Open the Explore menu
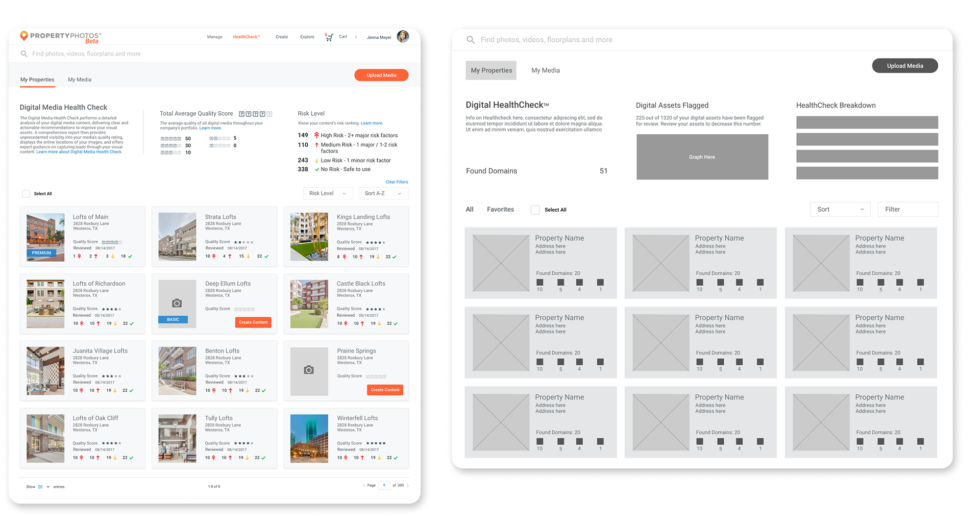This screenshot has height=532, width=980. pyautogui.click(x=307, y=37)
